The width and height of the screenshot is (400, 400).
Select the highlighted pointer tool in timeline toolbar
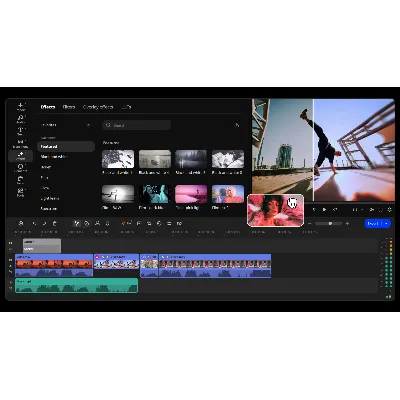77,224
